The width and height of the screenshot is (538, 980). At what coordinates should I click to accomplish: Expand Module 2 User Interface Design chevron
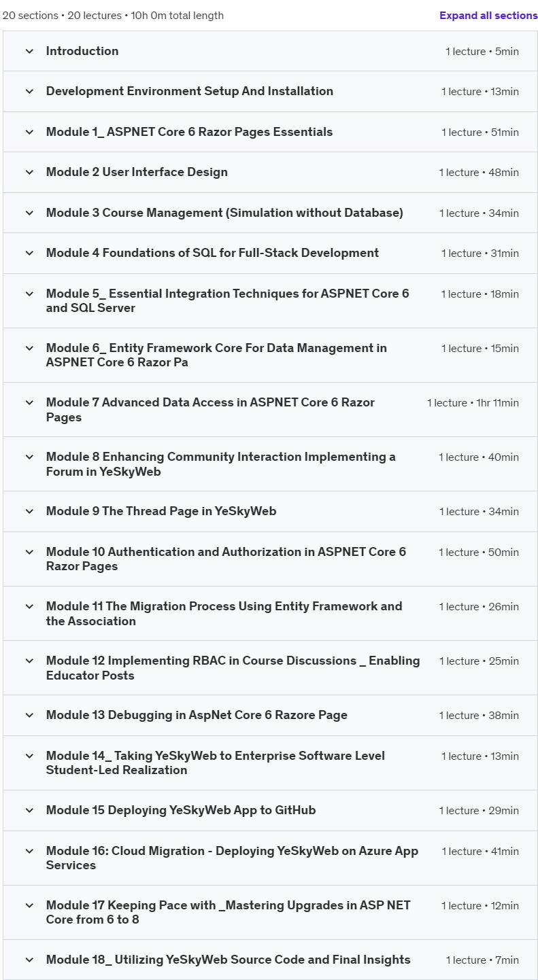pyautogui.click(x=29, y=172)
